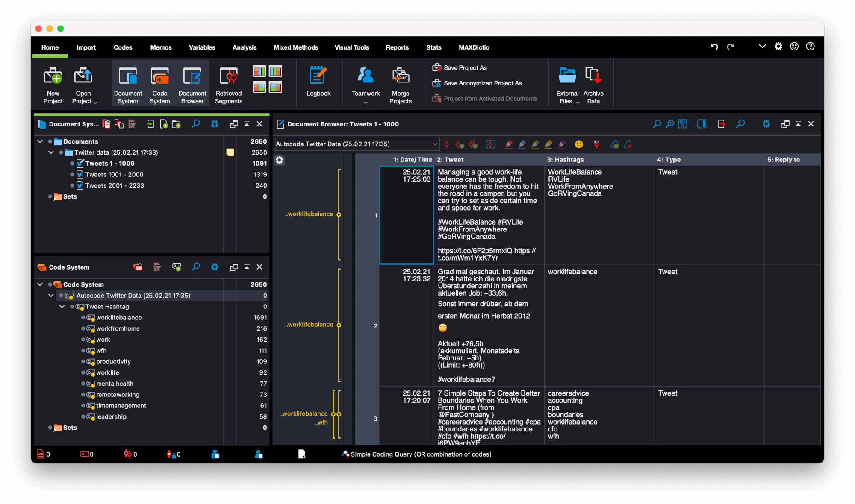Activate the productivity code circle
Screen dimensions: 855x504
83,362
